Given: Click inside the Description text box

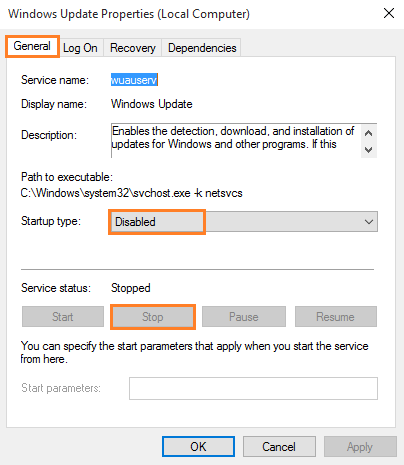Looking at the screenshot, I should [236, 140].
